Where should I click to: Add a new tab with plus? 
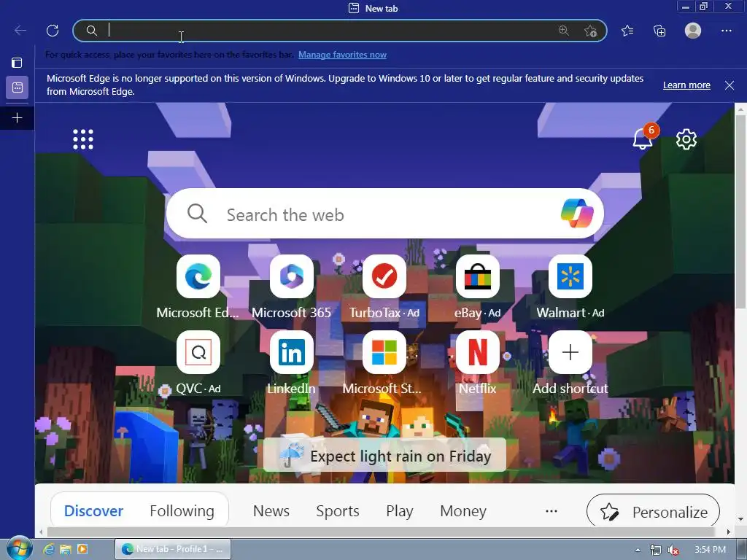pos(18,117)
